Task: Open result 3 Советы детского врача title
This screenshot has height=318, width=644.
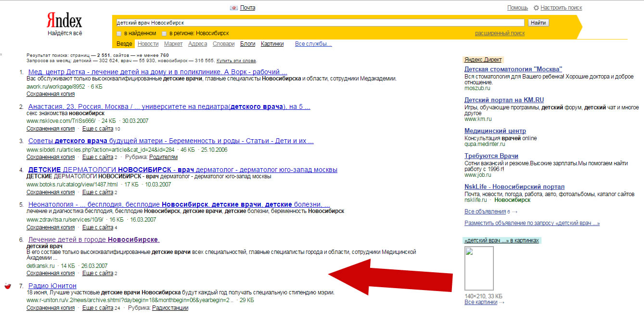Action: coord(171,141)
